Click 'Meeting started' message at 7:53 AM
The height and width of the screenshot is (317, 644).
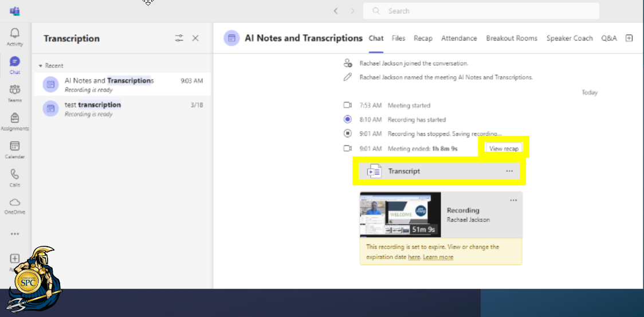coord(409,105)
